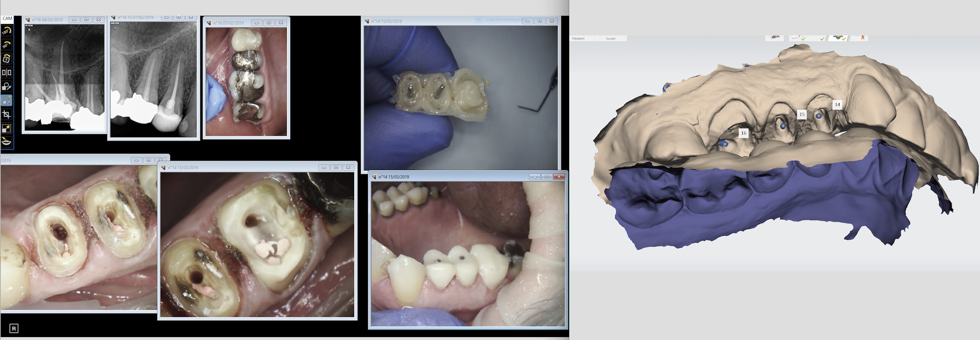The image size is (980, 340).
Task: Select the crop tool icon
Action: click(x=6, y=114)
